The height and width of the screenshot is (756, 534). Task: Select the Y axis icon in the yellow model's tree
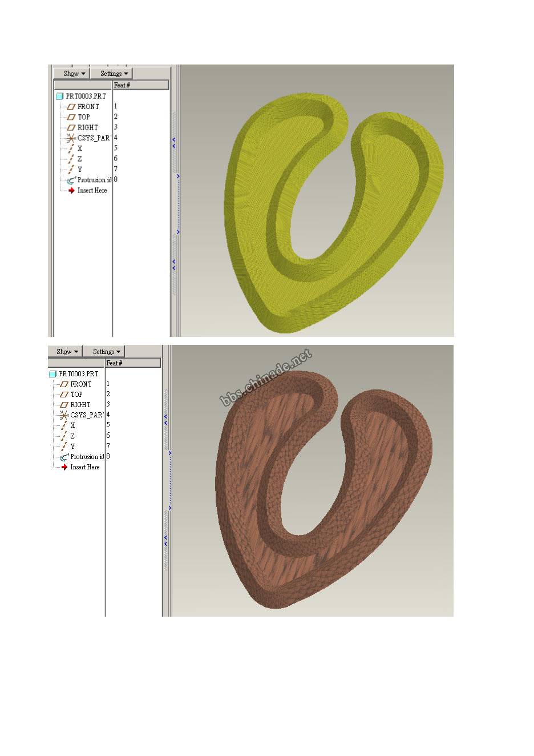tap(71, 169)
